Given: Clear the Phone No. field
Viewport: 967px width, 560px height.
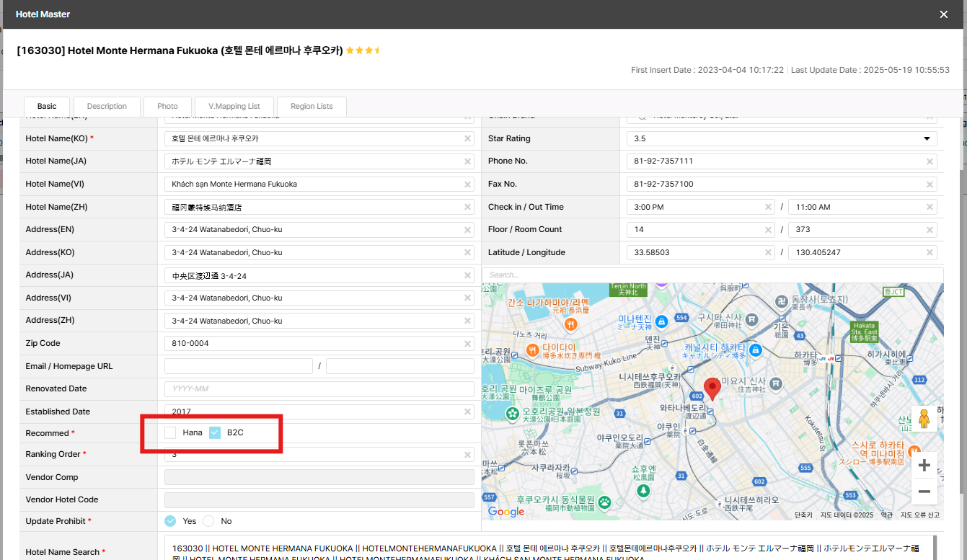Looking at the screenshot, I should pos(930,161).
